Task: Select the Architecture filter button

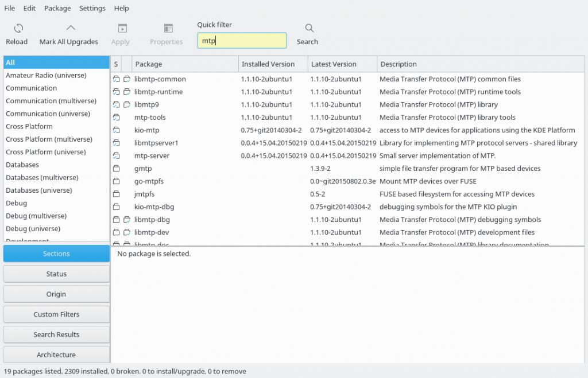Action: pos(56,355)
